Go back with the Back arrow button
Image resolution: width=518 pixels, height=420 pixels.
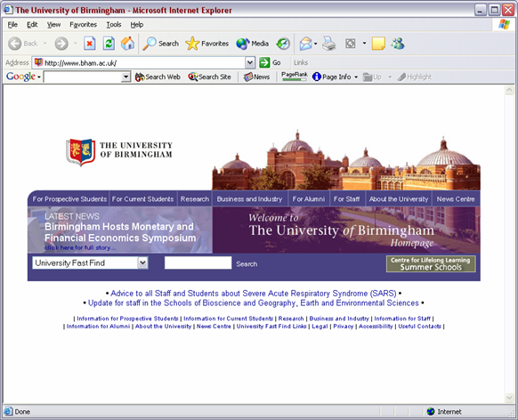click(22, 44)
